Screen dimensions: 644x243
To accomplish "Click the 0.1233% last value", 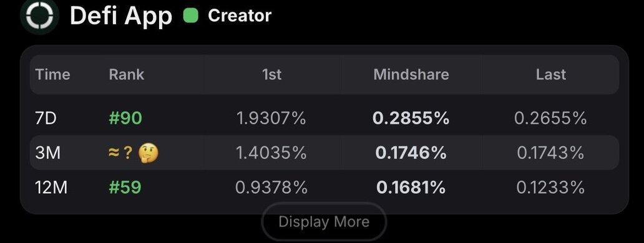I will (550, 188).
